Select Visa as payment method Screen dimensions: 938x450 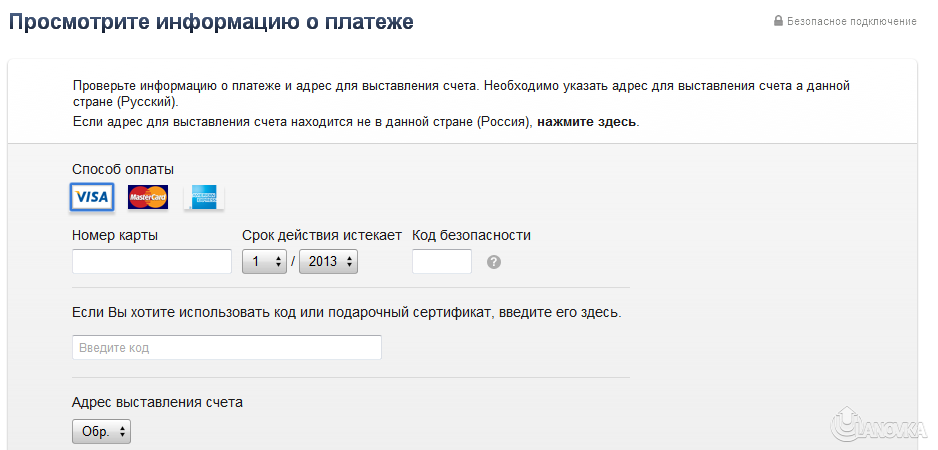(x=92, y=197)
